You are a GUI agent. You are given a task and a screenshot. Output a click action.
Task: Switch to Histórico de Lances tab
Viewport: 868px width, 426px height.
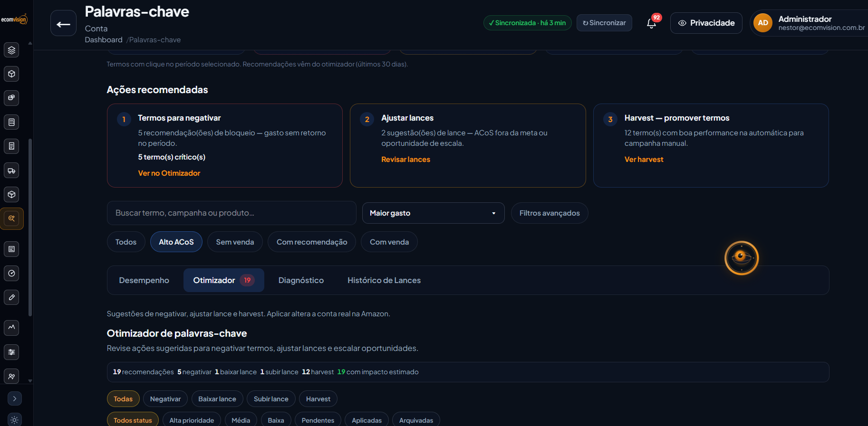[x=384, y=280]
